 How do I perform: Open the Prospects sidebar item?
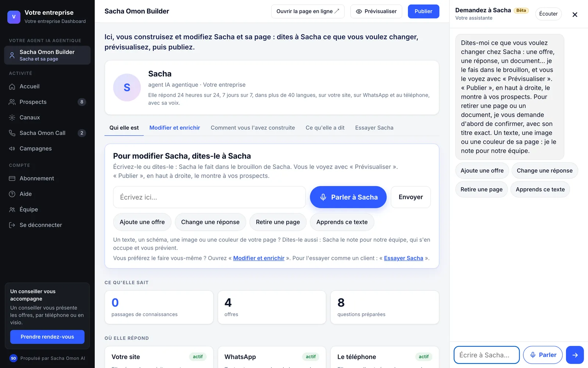pyautogui.click(x=47, y=102)
